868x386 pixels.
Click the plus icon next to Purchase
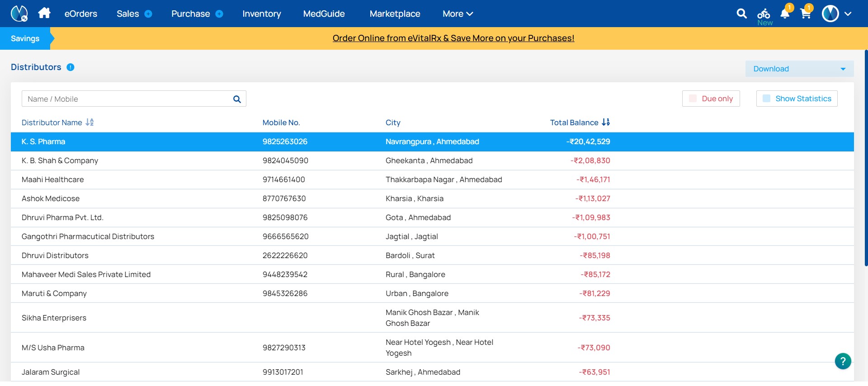(x=219, y=14)
